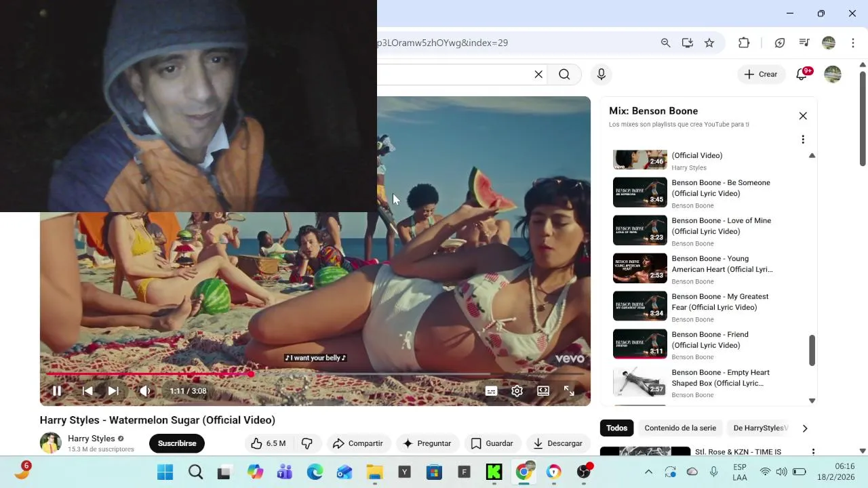Open Task View on the taskbar
The width and height of the screenshot is (868, 488).
[224, 472]
